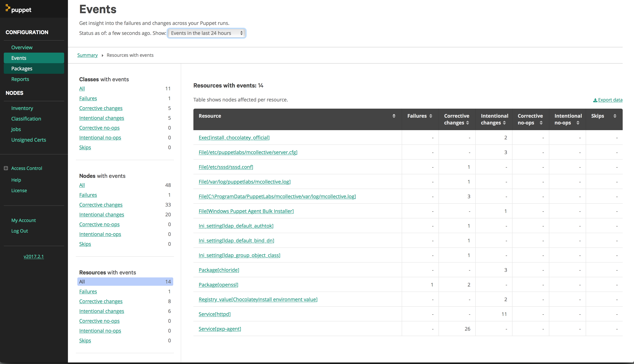Open the Packages menu item
Image resolution: width=634 pixels, height=364 pixels.
click(x=22, y=68)
